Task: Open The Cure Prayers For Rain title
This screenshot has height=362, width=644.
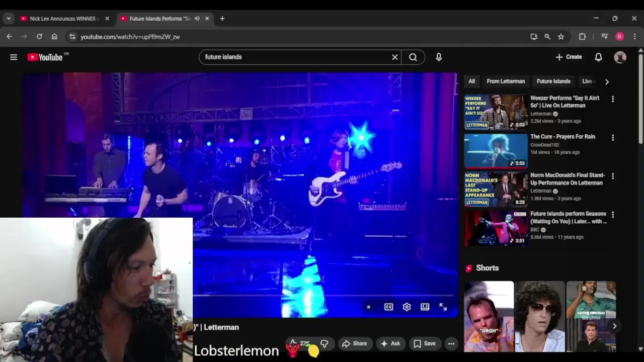Action: 562,137
